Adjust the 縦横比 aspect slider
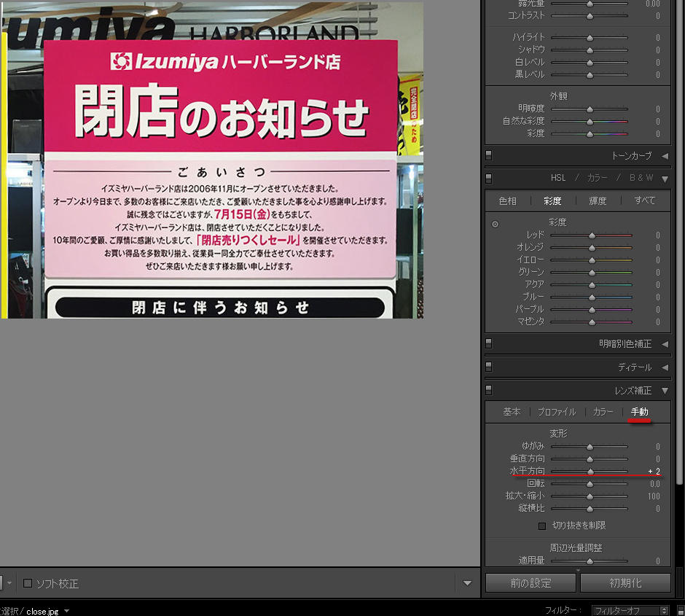 coord(590,509)
